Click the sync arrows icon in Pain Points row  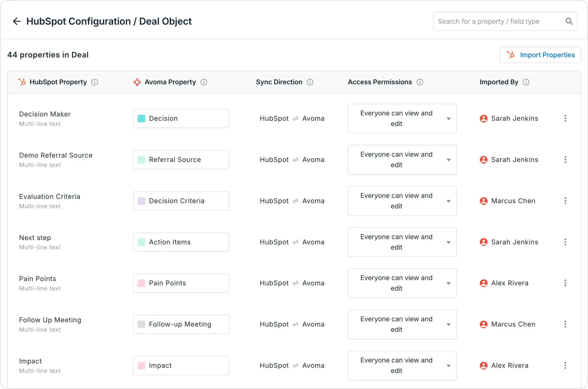(x=295, y=283)
